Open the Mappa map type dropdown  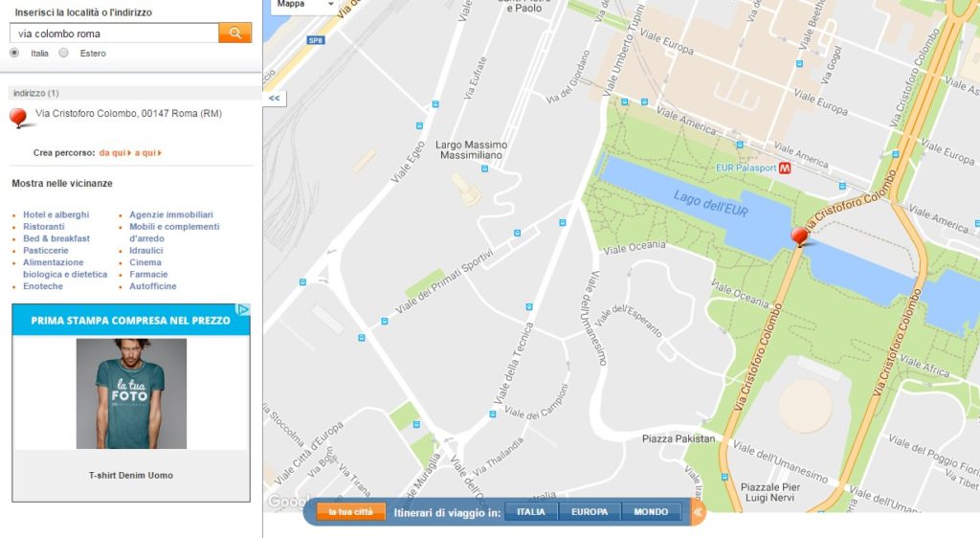click(303, 5)
